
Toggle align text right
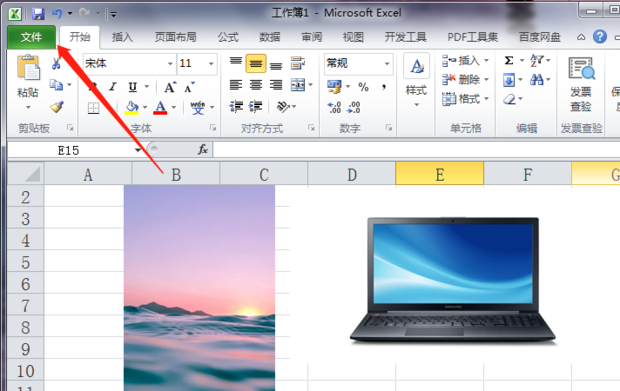click(276, 85)
